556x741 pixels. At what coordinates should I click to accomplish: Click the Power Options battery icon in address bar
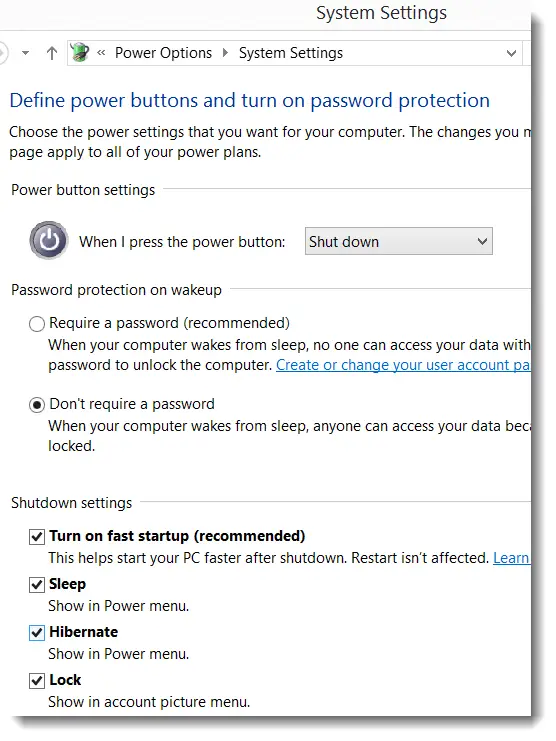(x=80, y=52)
